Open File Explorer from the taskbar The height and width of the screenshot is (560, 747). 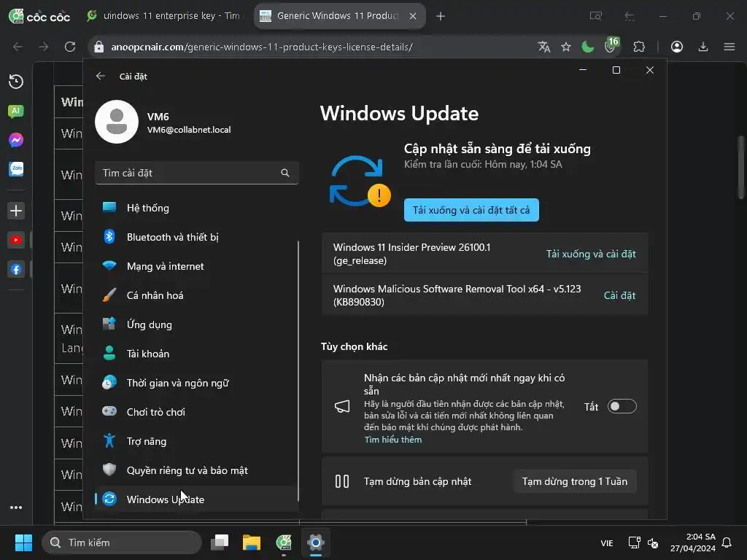point(252,542)
